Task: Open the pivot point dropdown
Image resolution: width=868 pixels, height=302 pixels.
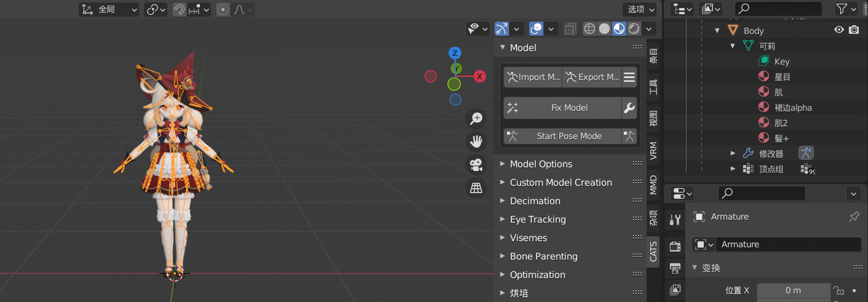Action: [x=156, y=9]
